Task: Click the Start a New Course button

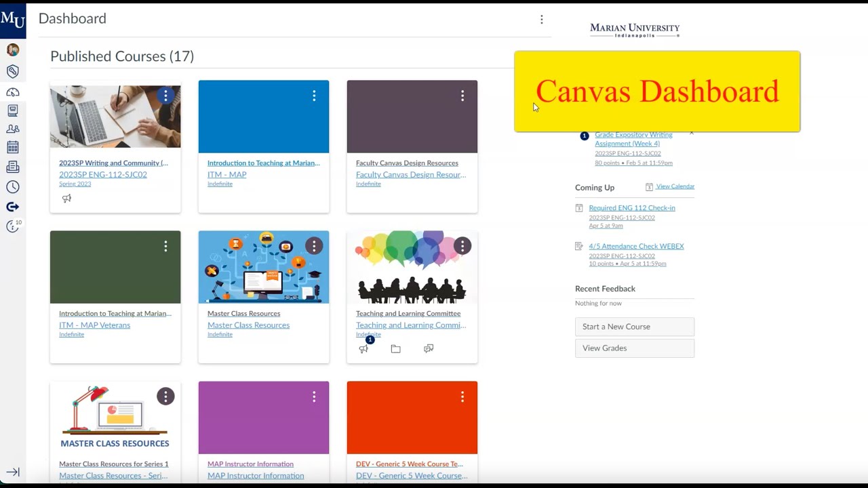Action: coord(635,327)
